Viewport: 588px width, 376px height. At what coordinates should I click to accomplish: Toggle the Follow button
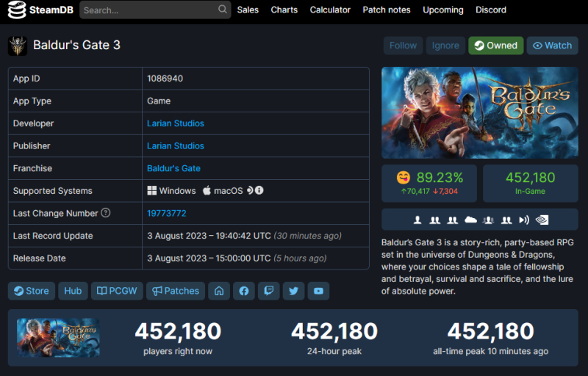[x=403, y=46]
